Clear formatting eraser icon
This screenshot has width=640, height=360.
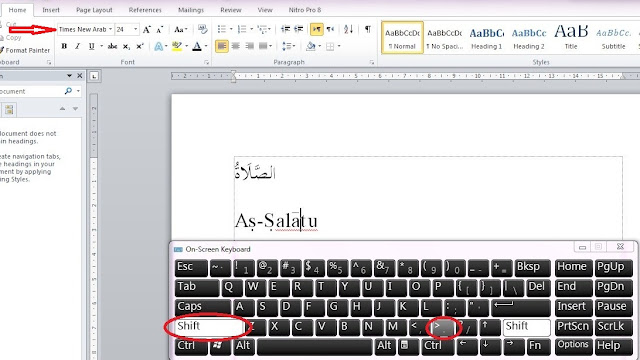click(x=202, y=29)
